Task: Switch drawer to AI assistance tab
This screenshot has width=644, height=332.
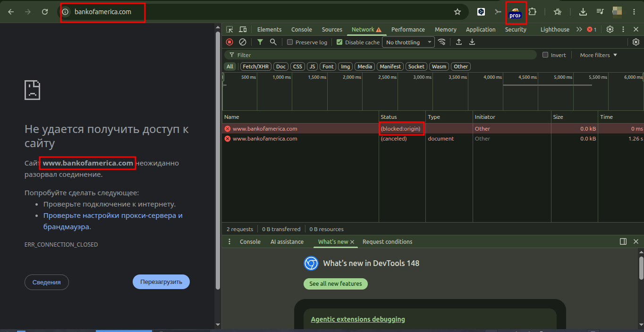Action: point(287,241)
